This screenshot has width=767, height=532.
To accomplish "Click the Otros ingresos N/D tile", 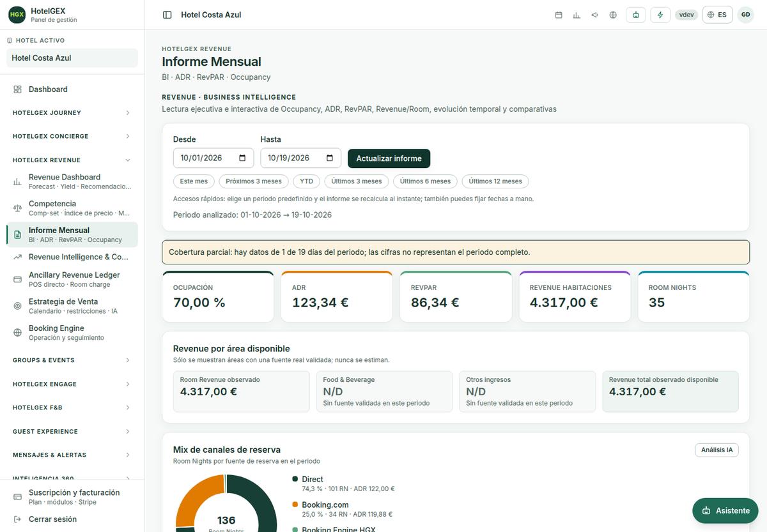I will 527,391.
